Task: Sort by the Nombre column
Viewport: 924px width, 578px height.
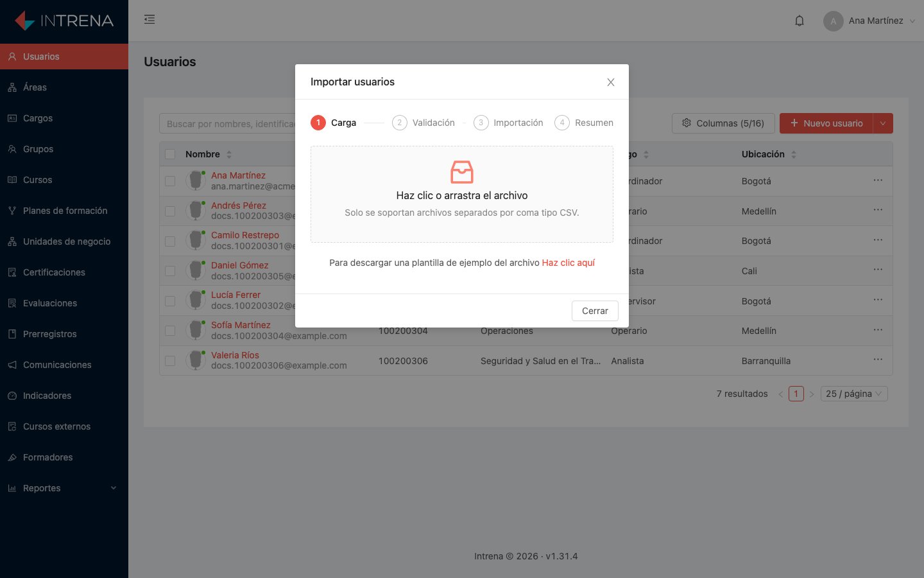Action: 209,154
